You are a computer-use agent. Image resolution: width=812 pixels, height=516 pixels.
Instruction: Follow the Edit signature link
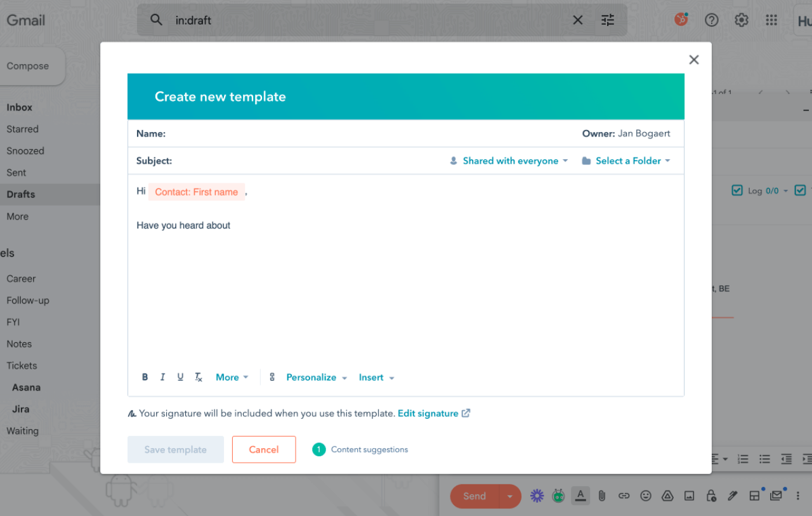pos(428,414)
